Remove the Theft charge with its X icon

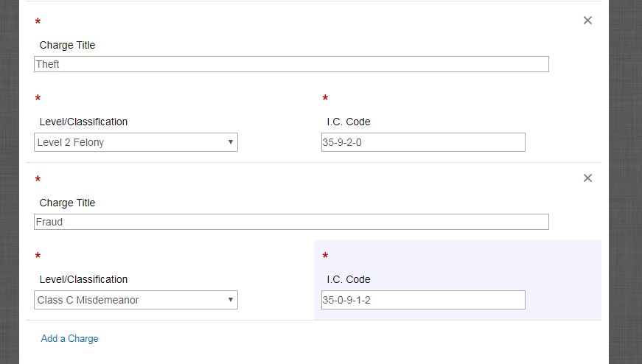click(587, 21)
